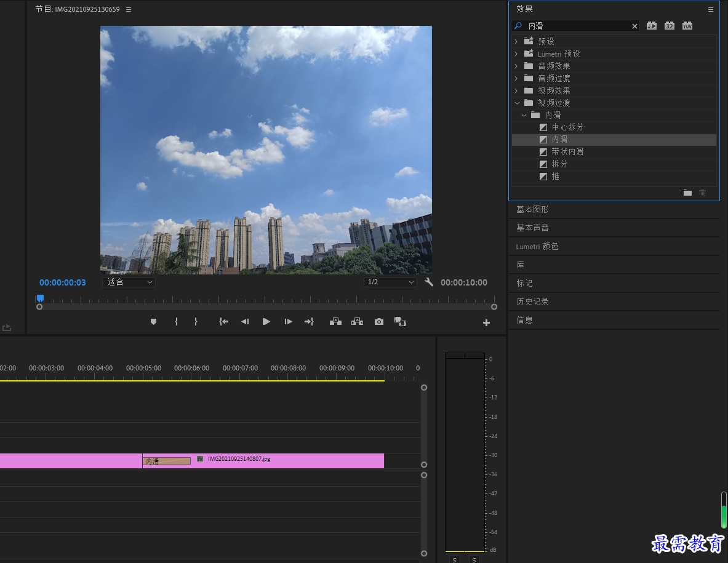Click the program monitor playhead marker
The image size is (728, 563).
(41, 298)
